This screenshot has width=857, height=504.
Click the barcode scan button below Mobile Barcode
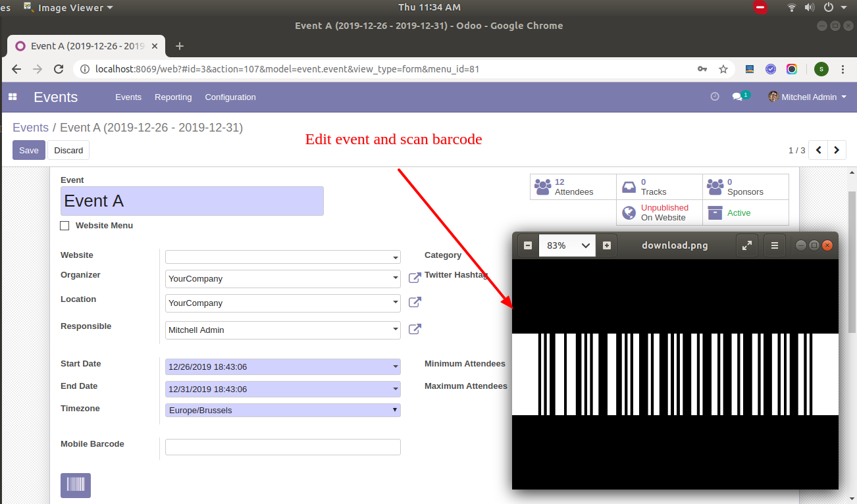[76, 486]
